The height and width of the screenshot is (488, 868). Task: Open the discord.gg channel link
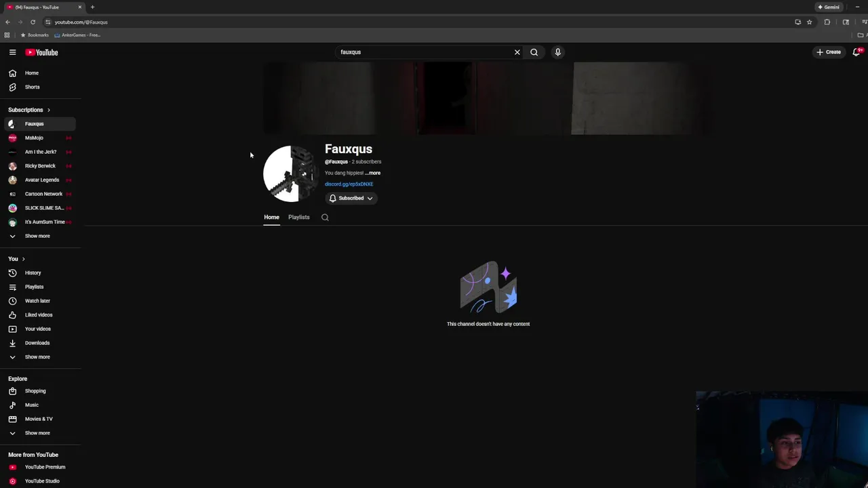[349, 184]
